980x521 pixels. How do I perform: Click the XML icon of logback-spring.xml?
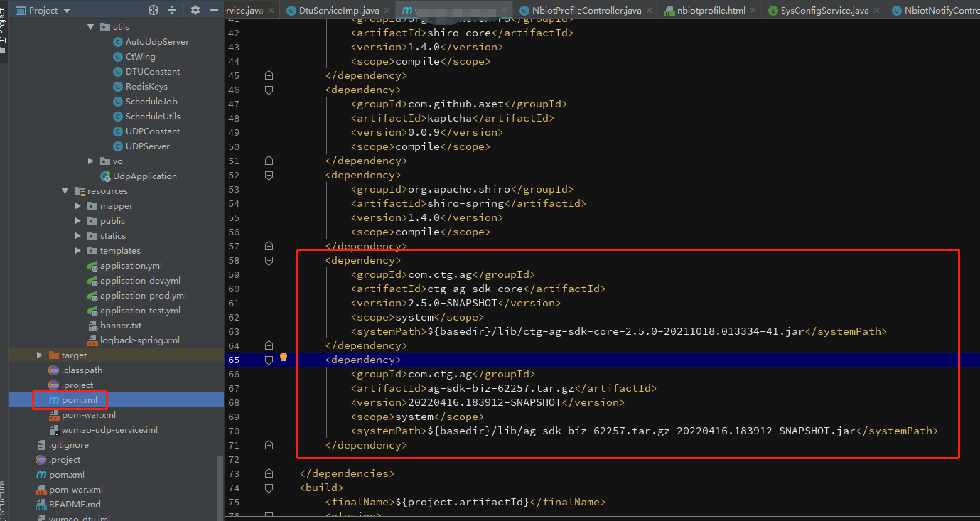[x=92, y=340]
